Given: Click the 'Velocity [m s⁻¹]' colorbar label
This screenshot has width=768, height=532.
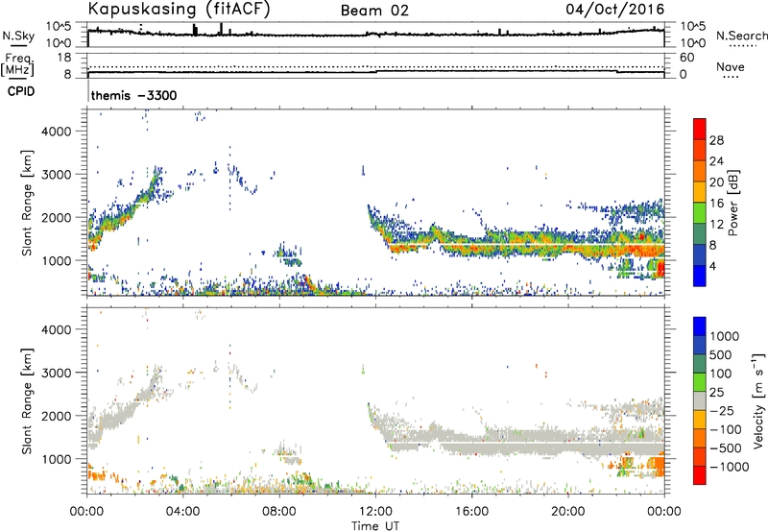Looking at the screenshot, I should point(758,400).
